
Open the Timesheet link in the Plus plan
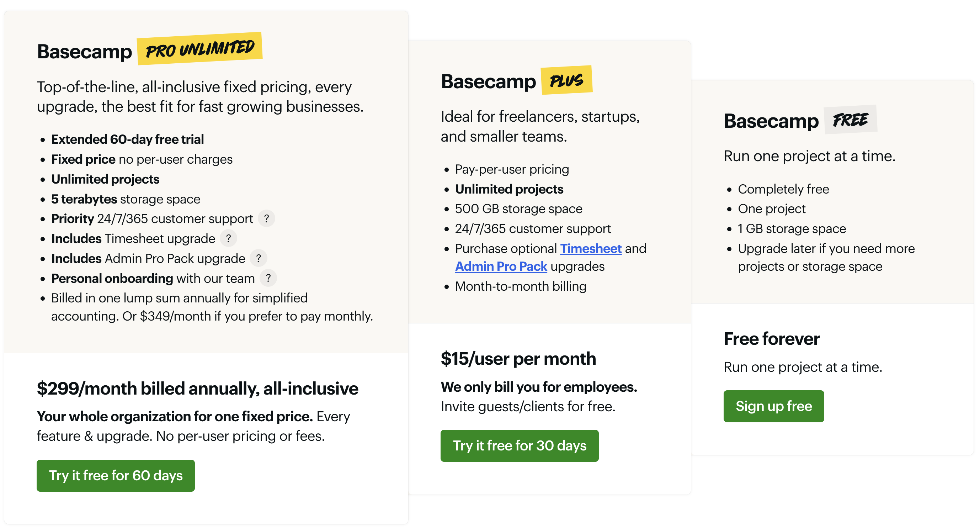(x=590, y=249)
